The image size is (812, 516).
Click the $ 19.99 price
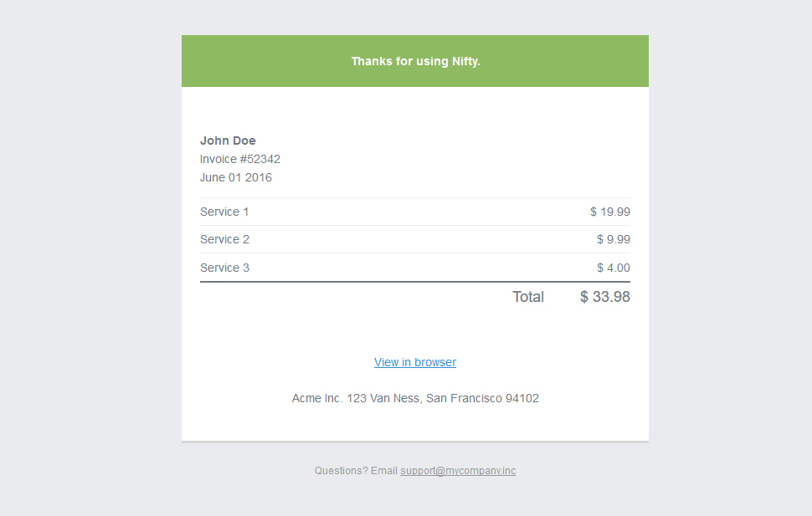(x=610, y=212)
